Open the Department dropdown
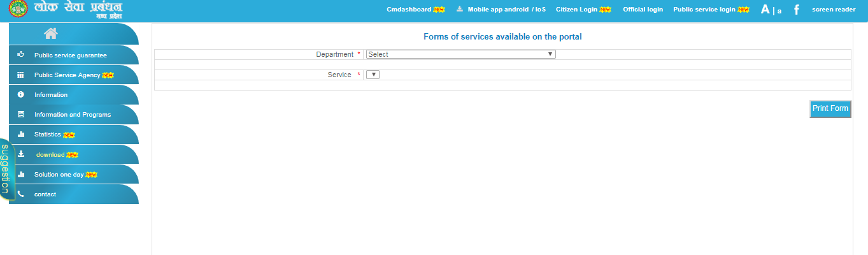868x255 pixels. click(x=460, y=54)
